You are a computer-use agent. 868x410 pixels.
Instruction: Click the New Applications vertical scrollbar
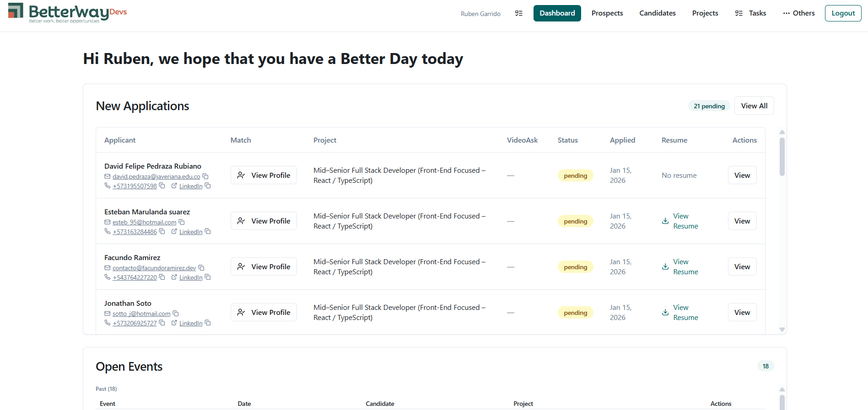[782, 157]
